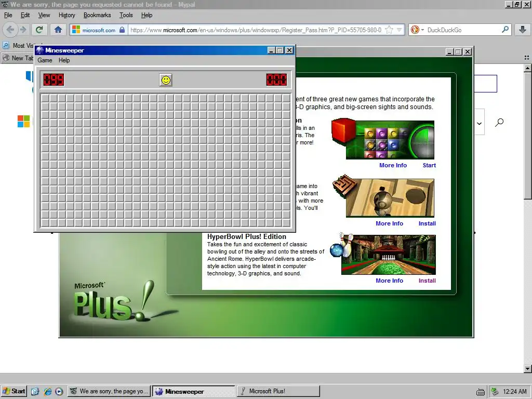Click Install link for HyperBowl Plus! Edition
Screen dimensions: 532x399
[427, 281]
